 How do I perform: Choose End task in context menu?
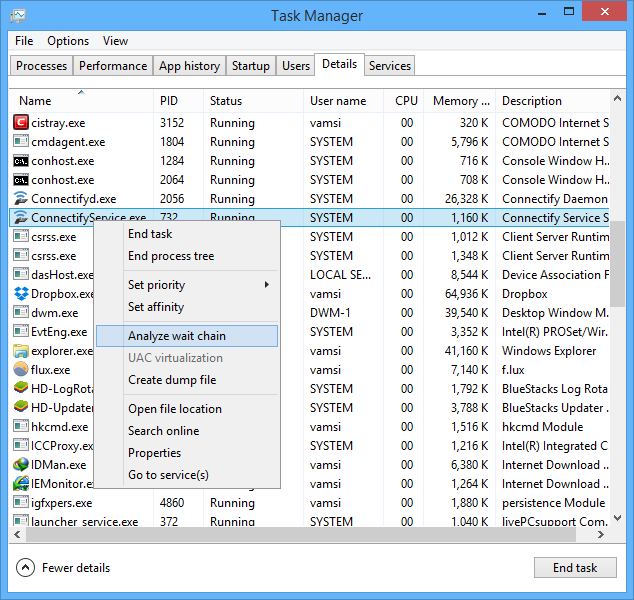click(187, 234)
